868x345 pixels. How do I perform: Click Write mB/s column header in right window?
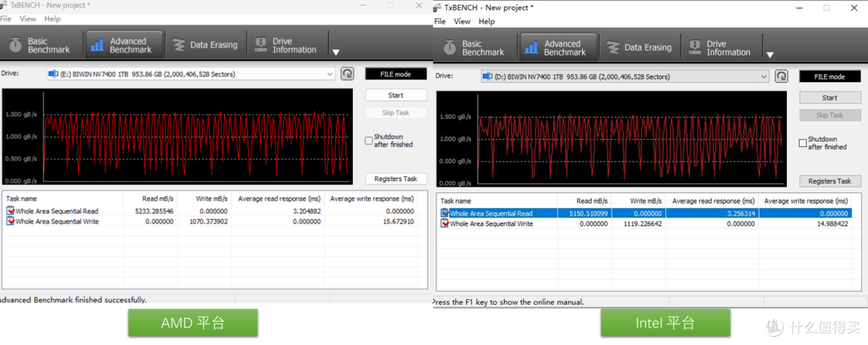point(639,201)
